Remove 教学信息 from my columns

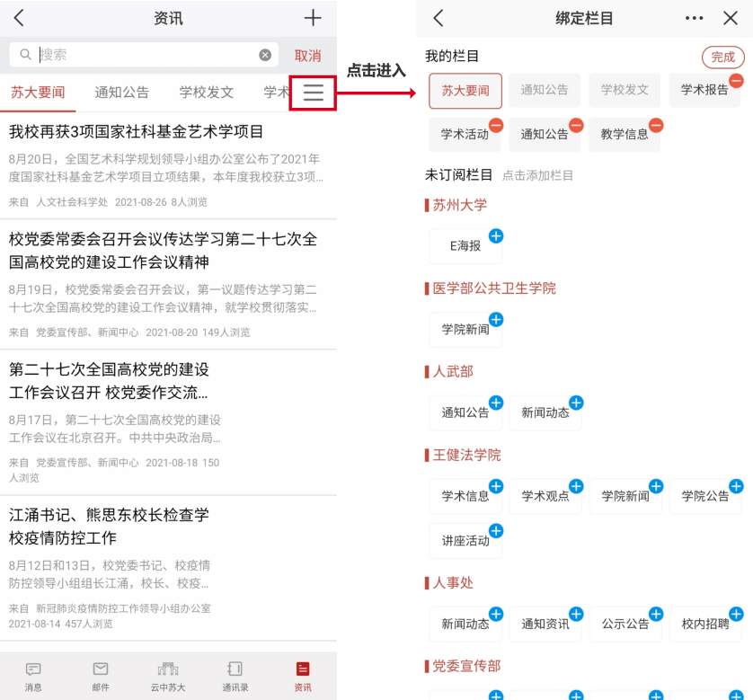point(656,125)
